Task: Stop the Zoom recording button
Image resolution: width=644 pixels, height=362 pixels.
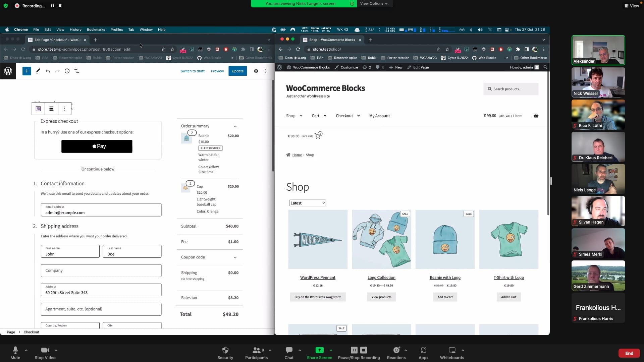Action: (364, 350)
